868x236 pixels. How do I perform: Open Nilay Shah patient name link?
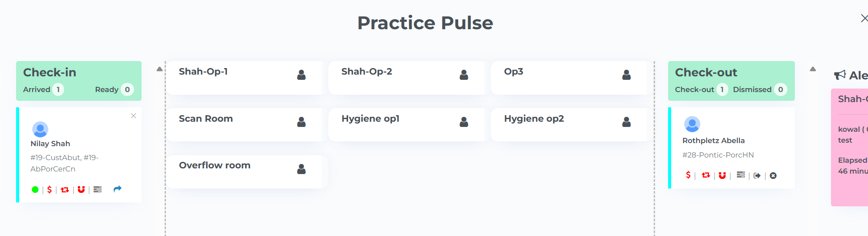click(x=50, y=144)
